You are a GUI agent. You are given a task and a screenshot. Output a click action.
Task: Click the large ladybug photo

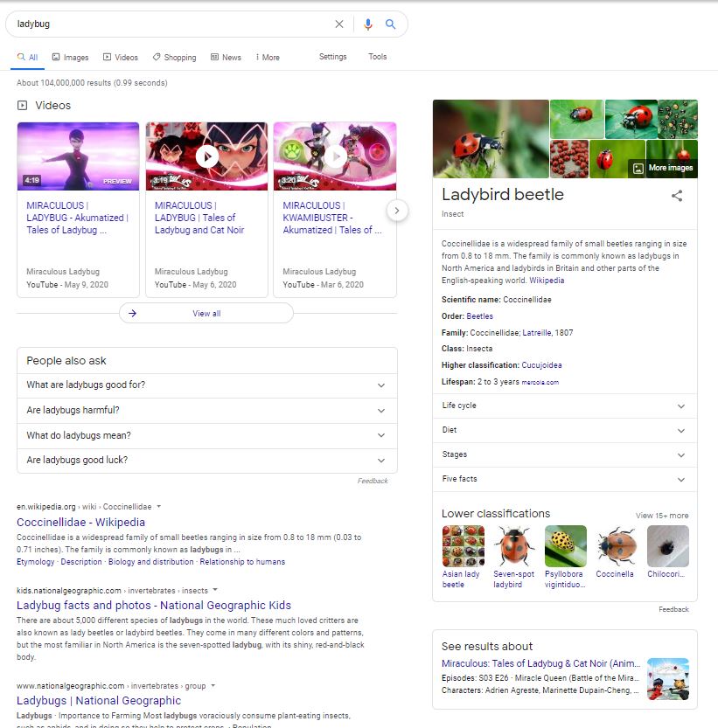coord(491,138)
